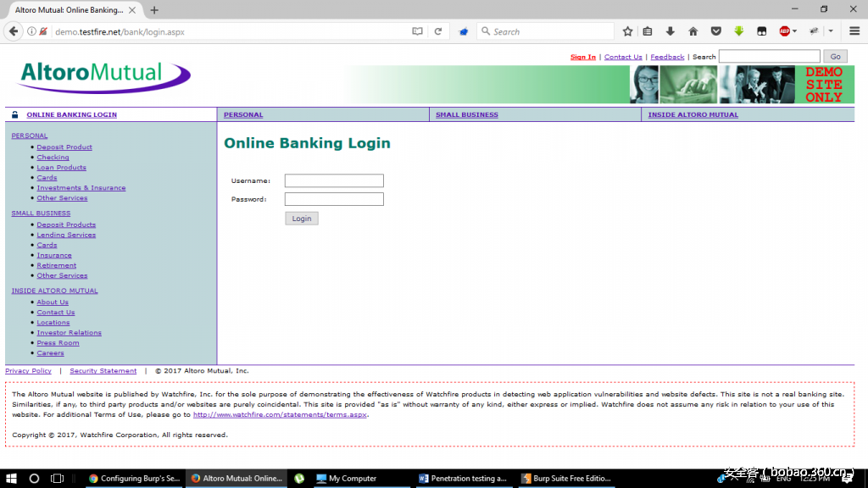Reload the page using the refresh icon

point(438,30)
